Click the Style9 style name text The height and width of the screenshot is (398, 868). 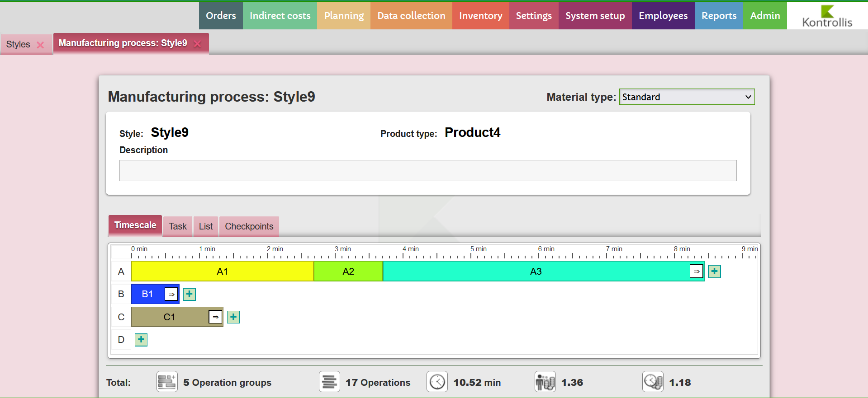pos(170,132)
